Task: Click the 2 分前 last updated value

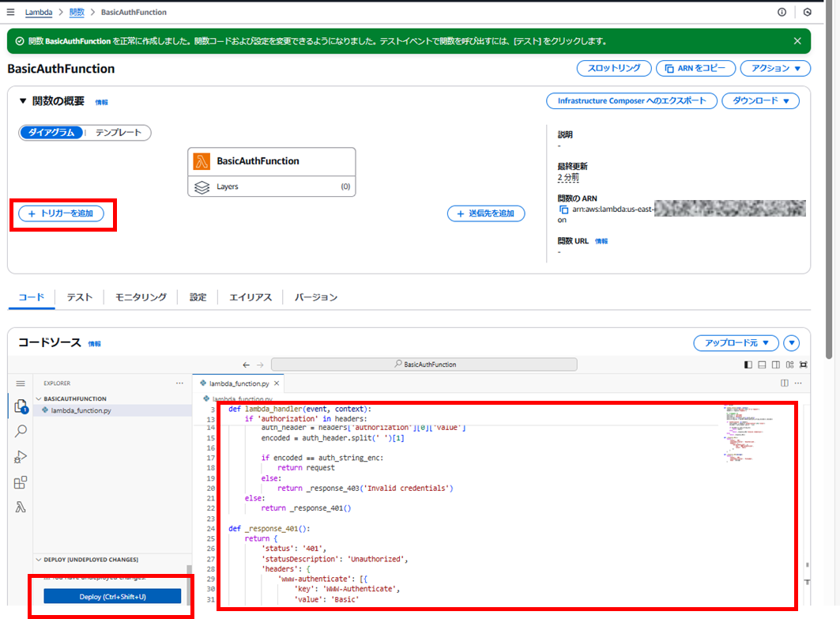Action: pyautogui.click(x=568, y=177)
